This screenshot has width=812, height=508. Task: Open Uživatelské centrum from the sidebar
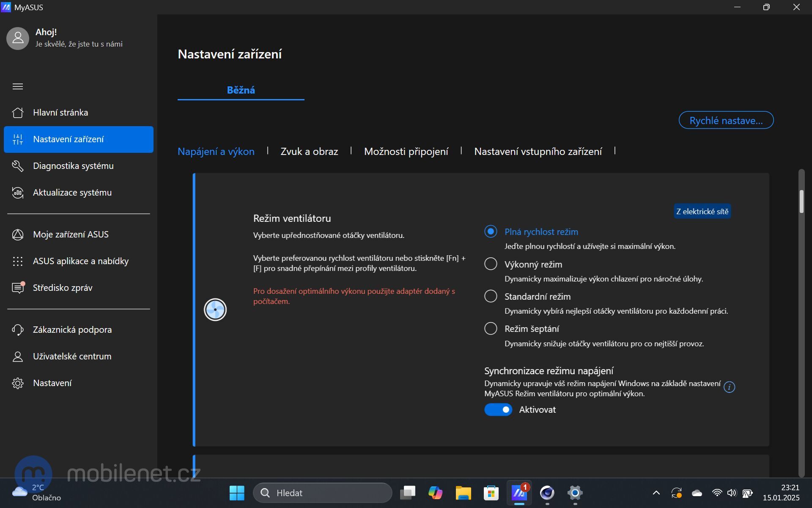[72, 356]
